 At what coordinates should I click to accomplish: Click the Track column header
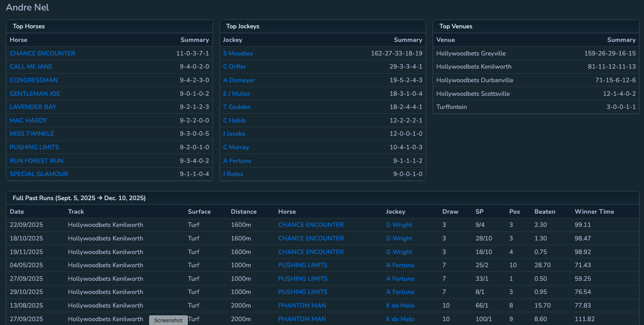[76, 211]
